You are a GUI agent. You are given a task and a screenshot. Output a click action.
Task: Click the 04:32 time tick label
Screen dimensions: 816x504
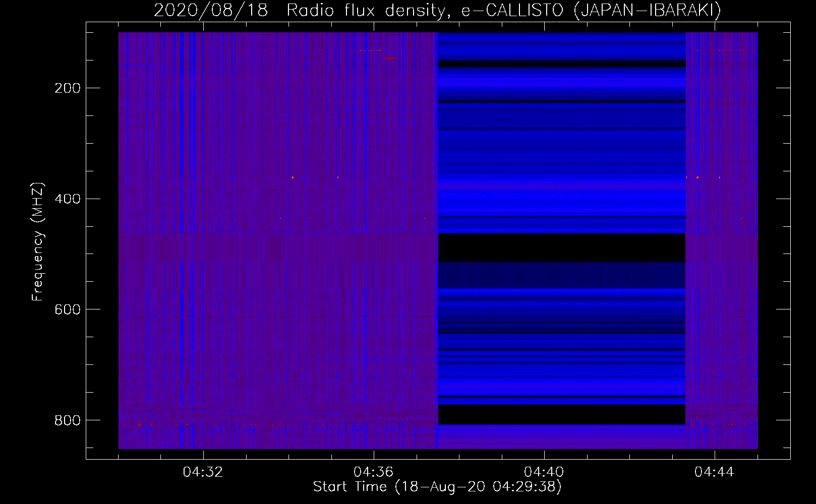(203, 472)
